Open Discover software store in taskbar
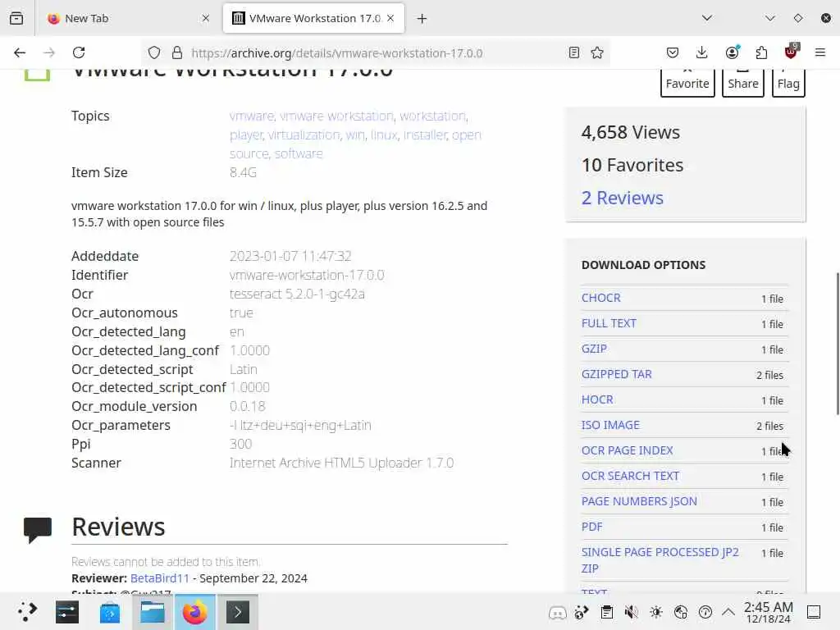The height and width of the screenshot is (630, 840). coord(110,612)
